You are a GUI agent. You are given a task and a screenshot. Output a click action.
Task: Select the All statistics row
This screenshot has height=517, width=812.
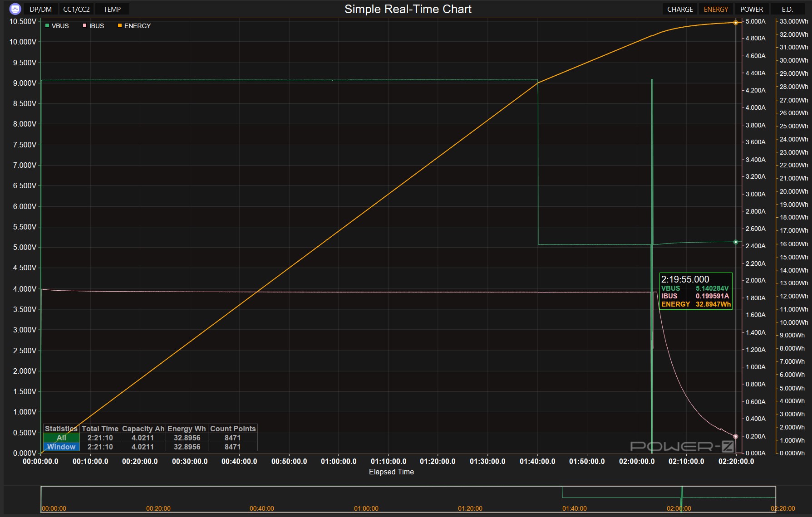pos(61,438)
